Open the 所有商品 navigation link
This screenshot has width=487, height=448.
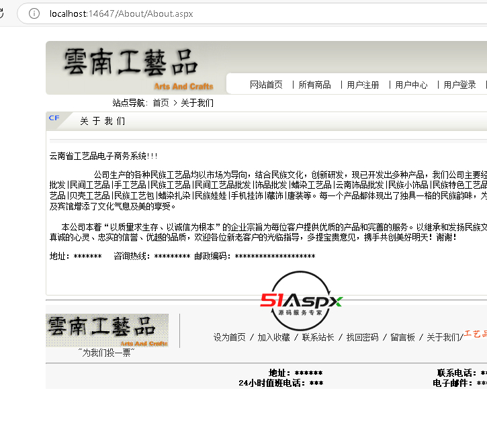tap(314, 85)
